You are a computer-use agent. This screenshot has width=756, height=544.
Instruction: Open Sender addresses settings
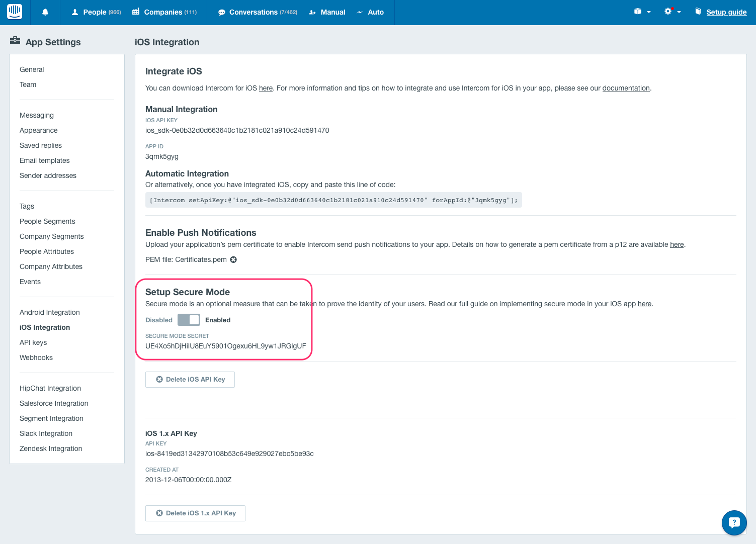point(48,175)
